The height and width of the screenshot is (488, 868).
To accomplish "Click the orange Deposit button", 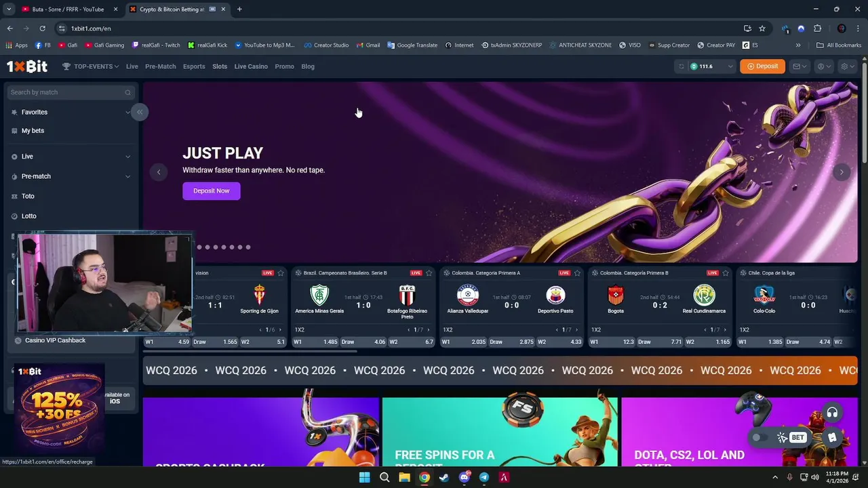I will 762,66.
